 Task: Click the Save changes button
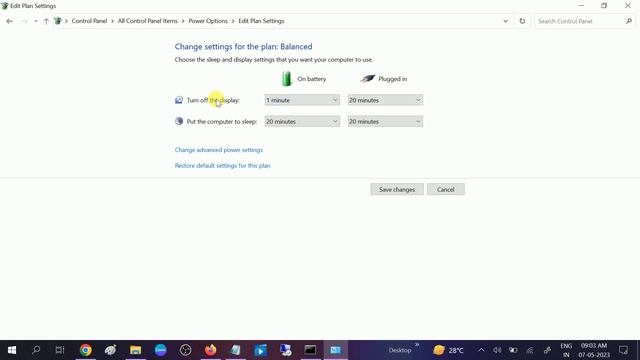[397, 189]
